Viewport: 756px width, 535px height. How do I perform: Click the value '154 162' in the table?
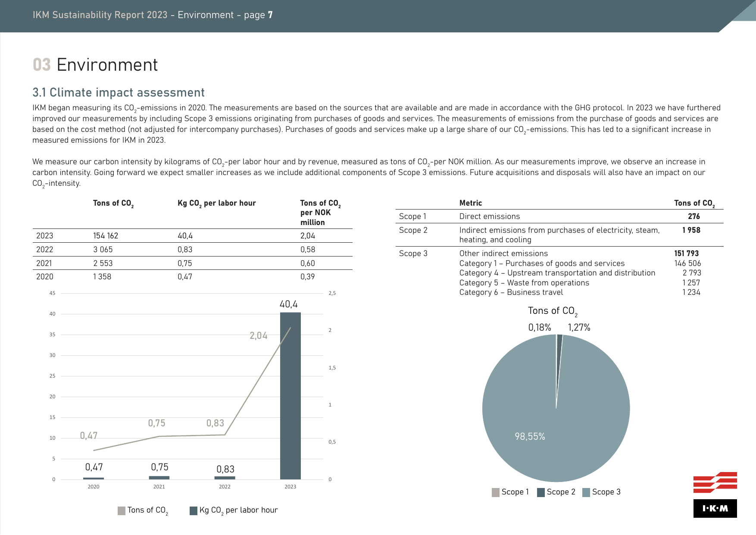pos(106,236)
